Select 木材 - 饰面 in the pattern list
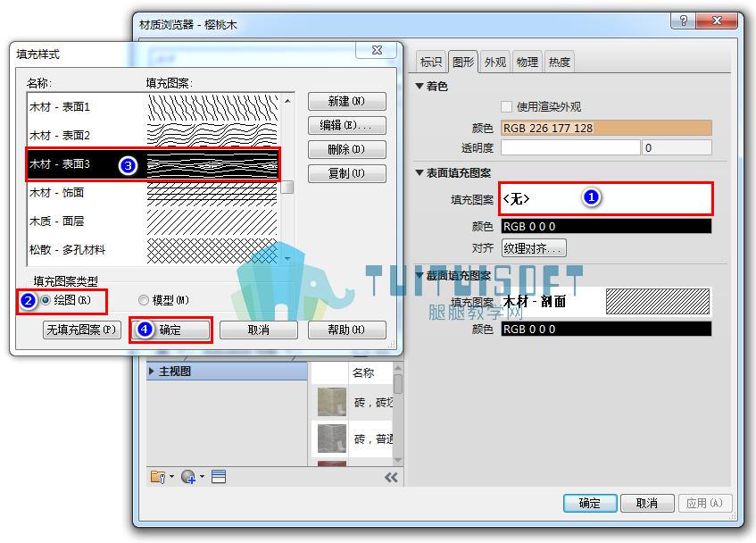The height and width of the screenshot is (543, 756). coord(154,193)
